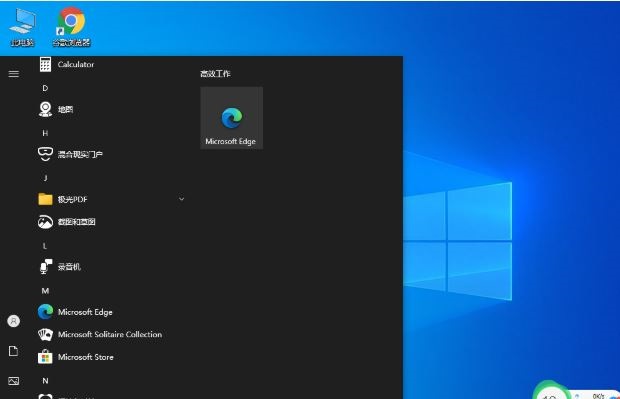This screenshot has height=399, width=620.
Task: Open Documents shortcut in Start sidebar
Action: click(13, 351)
